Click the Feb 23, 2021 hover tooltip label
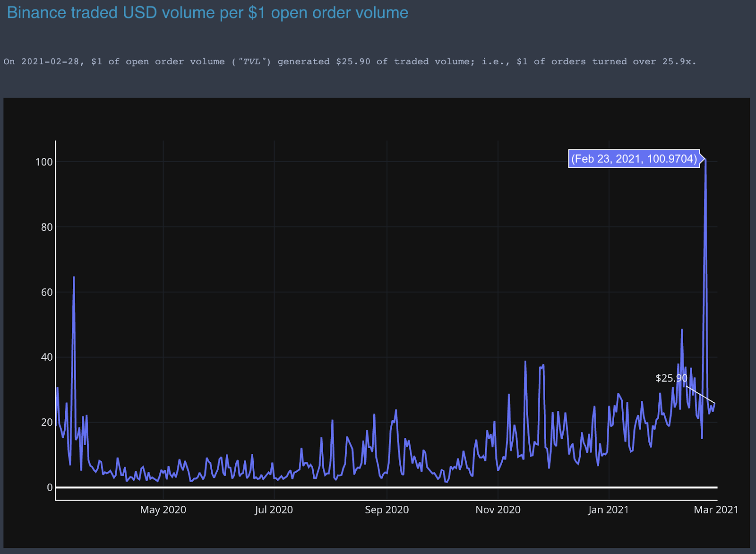This screenshot has height=554, width=756. 634,159
